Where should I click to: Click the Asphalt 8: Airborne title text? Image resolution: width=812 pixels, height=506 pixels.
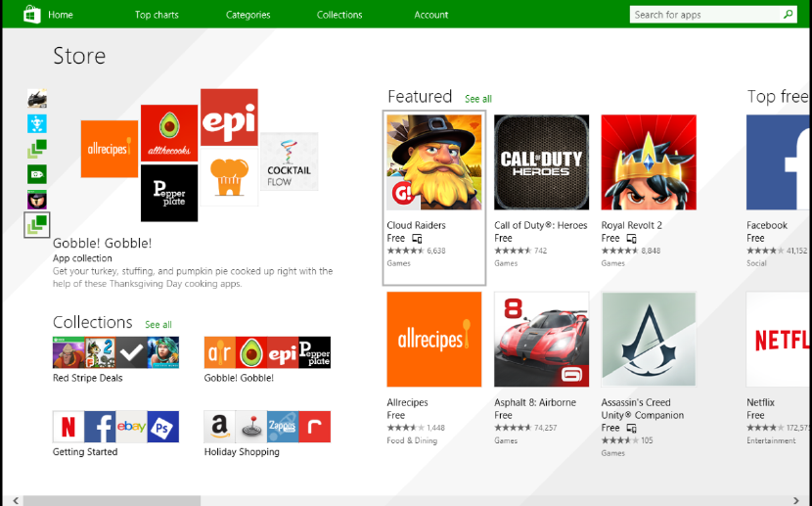click(535, 402)
